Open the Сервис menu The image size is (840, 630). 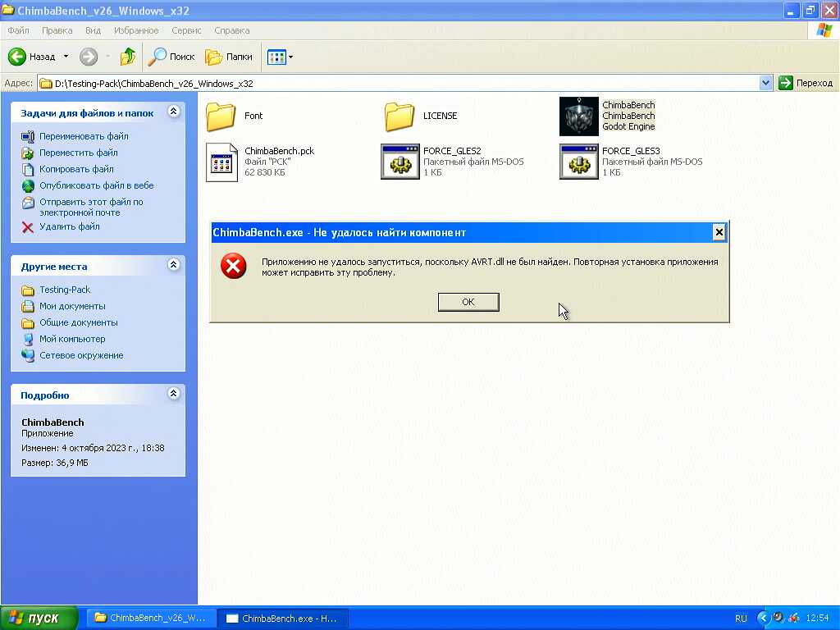[186, 30]
